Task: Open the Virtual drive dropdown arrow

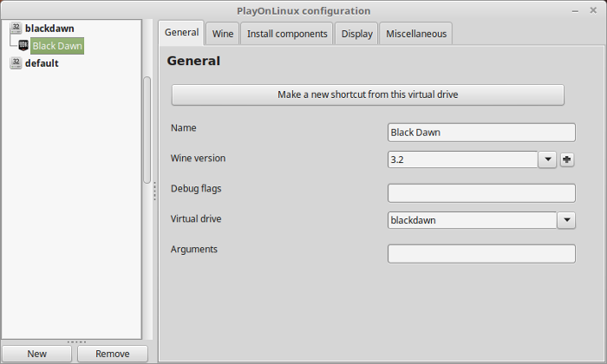Action: 566,220
